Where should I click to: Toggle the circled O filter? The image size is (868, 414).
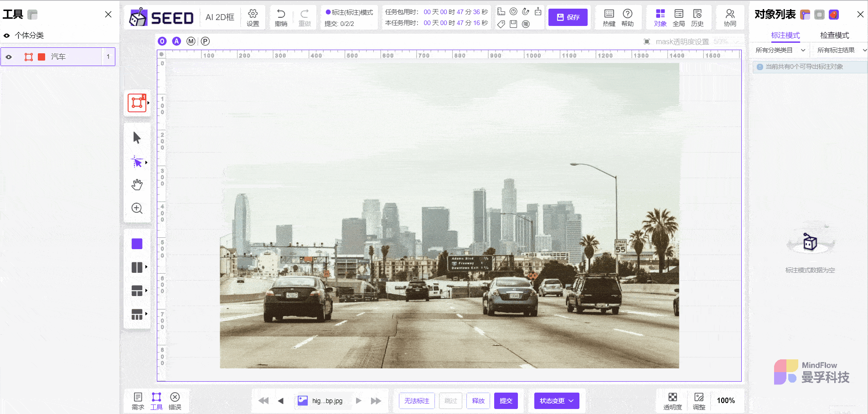[162, 41]
